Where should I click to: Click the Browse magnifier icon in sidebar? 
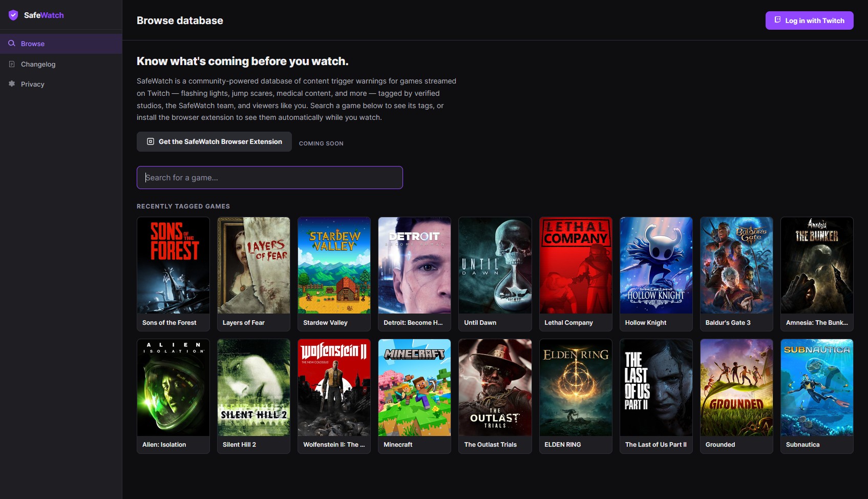[x=12, y=44]
